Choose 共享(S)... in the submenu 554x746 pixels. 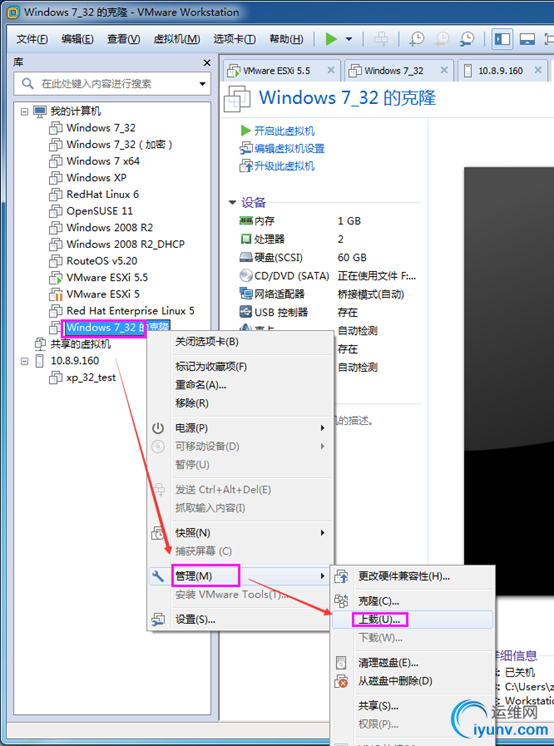(413, 706)
